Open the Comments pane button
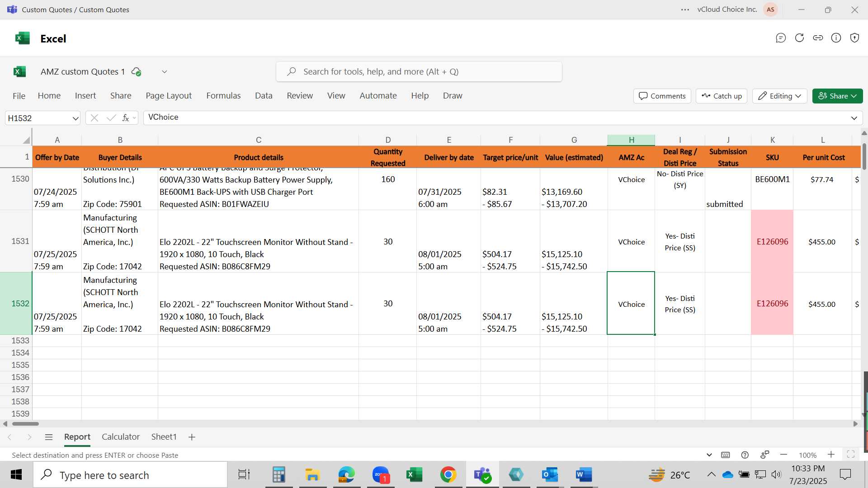868x488 pixels. coord(662,96)
